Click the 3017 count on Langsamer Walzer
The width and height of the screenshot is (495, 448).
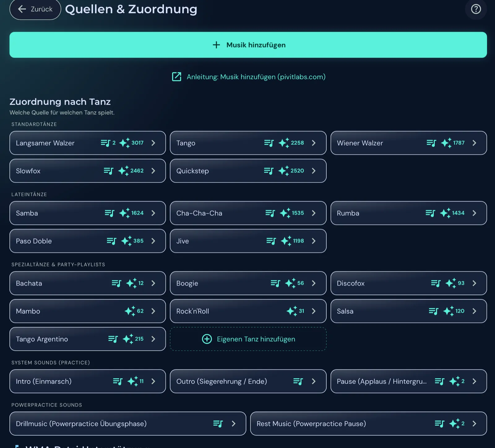pyautogui.click(x=137, y=143)
